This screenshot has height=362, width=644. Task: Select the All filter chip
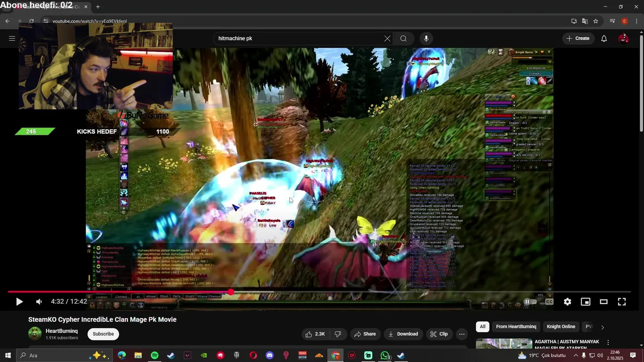point(482,327)
